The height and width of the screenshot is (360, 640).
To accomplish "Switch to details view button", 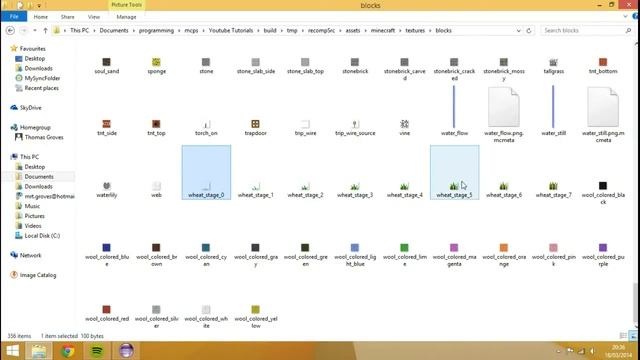I will coord(623,336).
